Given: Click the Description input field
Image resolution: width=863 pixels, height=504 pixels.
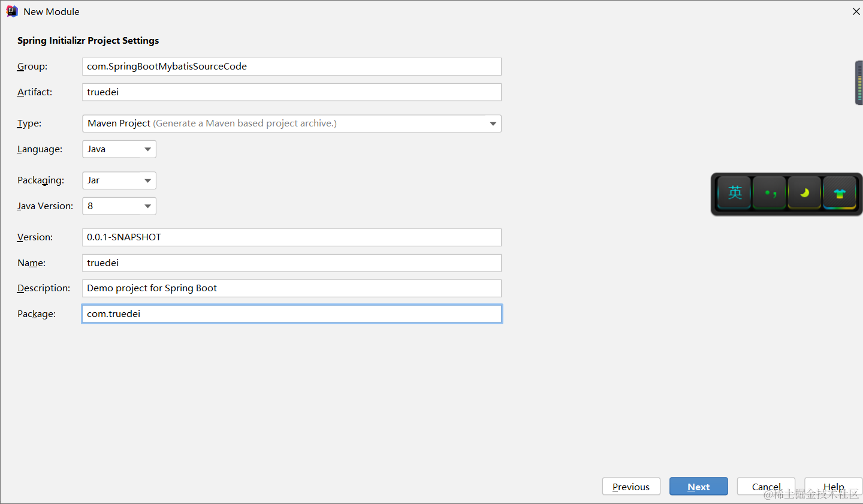Looking at the screenshot, I should pyautogui.click(x=292, y=288).
